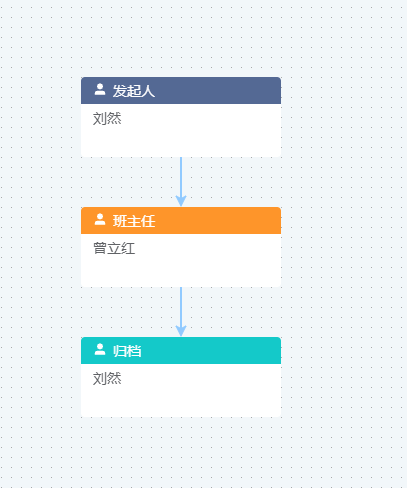Click the person icon in 发起人 header
Viewport: 407px width, 488px height.
100,89
